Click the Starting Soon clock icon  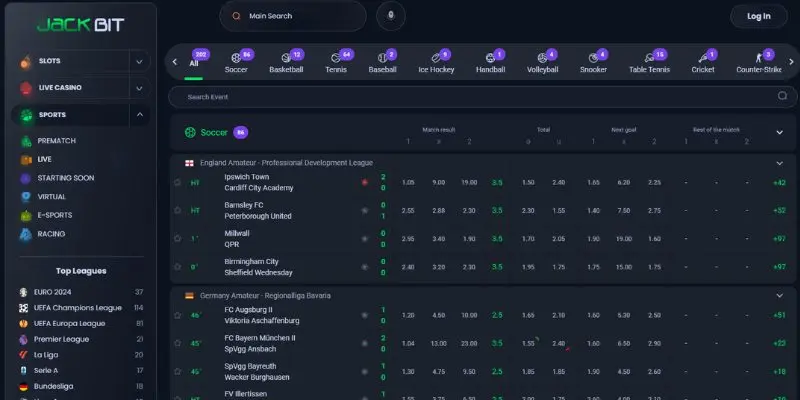tap(26, 179)
